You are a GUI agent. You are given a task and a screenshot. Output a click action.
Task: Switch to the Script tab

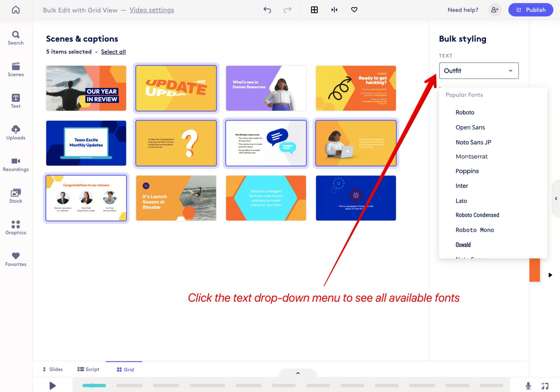click(x=88, y=369)
